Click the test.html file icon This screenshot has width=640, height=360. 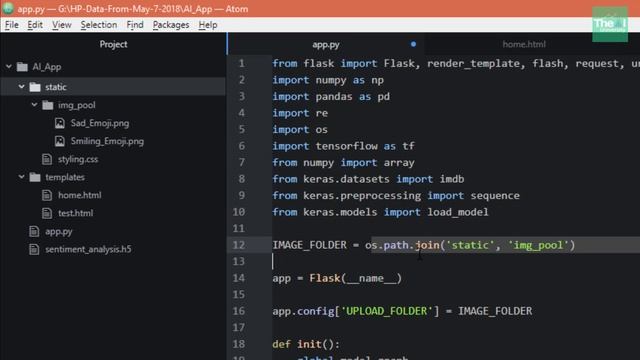(x=47, y=213)
